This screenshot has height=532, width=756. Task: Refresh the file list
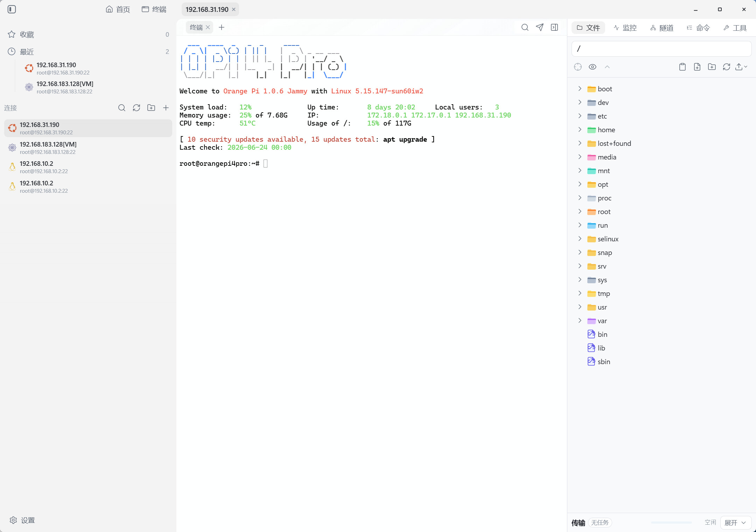[x=727, y=67]
